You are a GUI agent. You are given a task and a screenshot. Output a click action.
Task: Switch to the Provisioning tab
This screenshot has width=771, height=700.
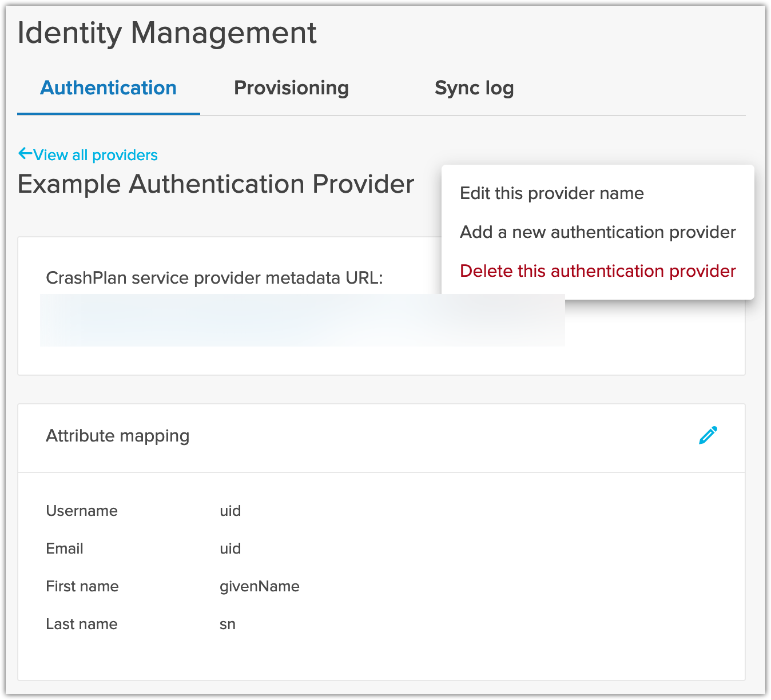[291, 88]
